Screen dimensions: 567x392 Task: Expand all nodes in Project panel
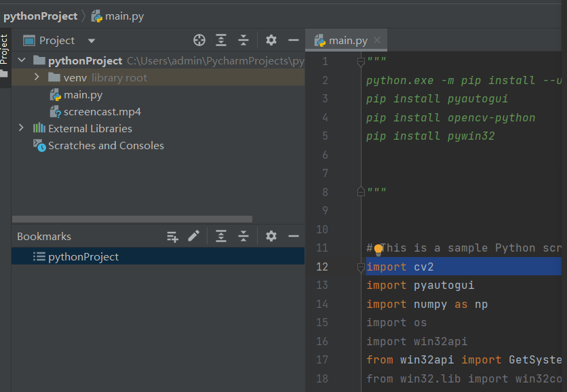click(x=221, y=41)
